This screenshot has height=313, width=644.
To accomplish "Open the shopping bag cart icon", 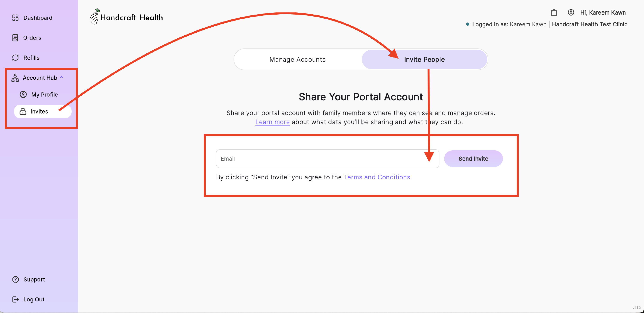I will coord(554,12).
